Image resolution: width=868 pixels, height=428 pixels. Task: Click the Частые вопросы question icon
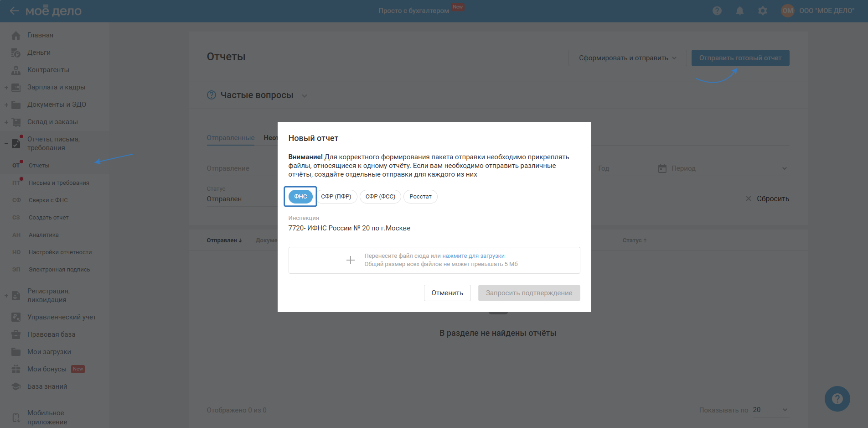coord(212,95)
